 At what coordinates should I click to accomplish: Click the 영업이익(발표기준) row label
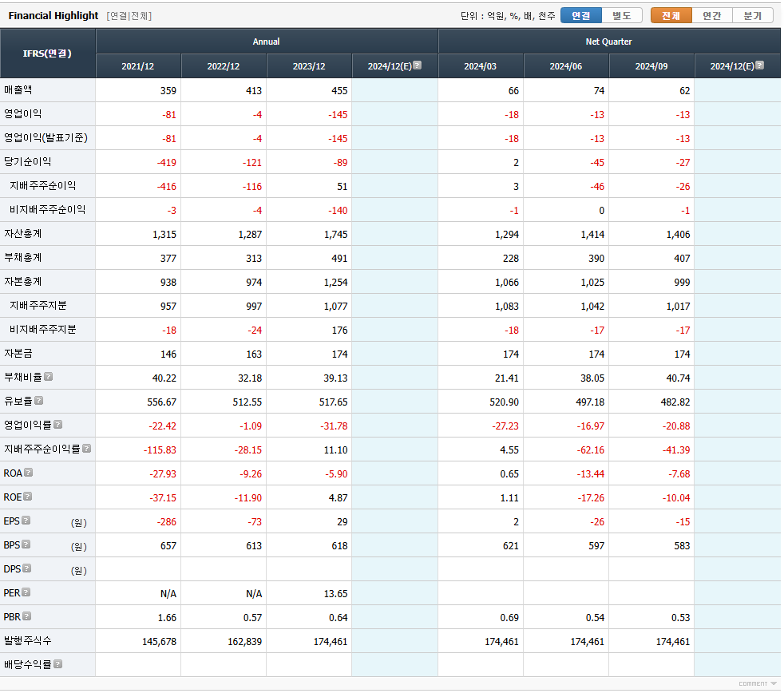[x=46, y=138]
